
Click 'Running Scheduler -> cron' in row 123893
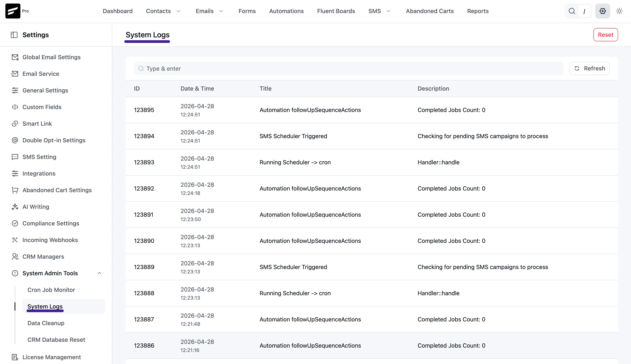pyautogui.click(x=295, y=162)
